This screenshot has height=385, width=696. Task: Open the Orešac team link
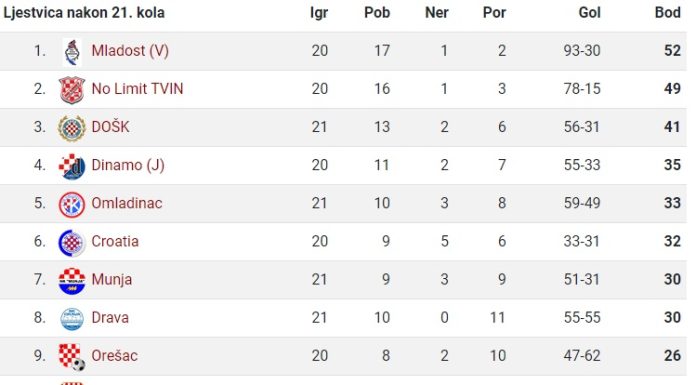point(115,356)
